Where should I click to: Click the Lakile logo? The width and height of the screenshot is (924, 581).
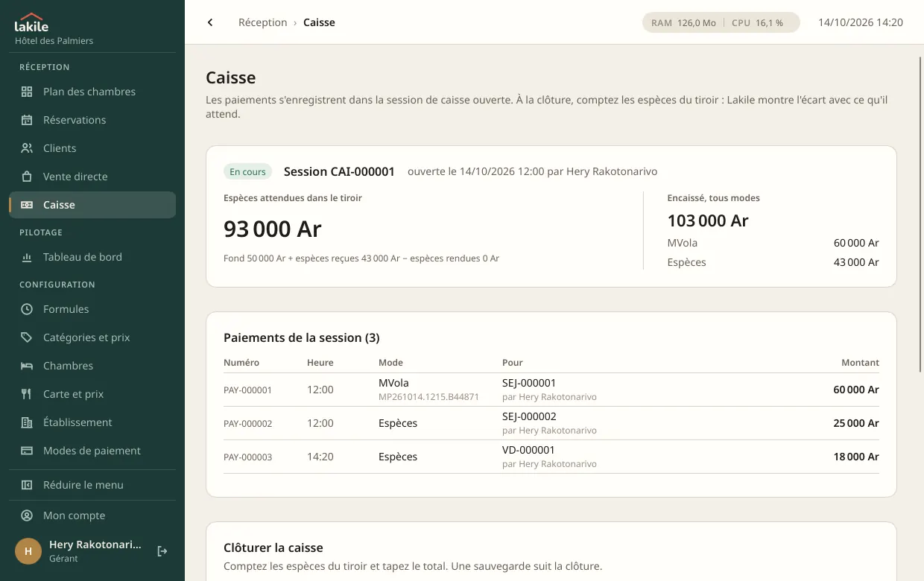(31, 23)
